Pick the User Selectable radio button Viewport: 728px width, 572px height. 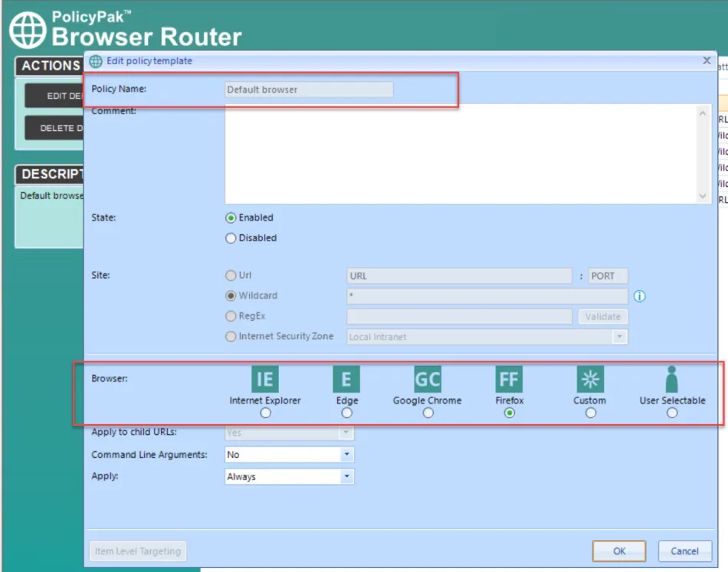point(672,413)
